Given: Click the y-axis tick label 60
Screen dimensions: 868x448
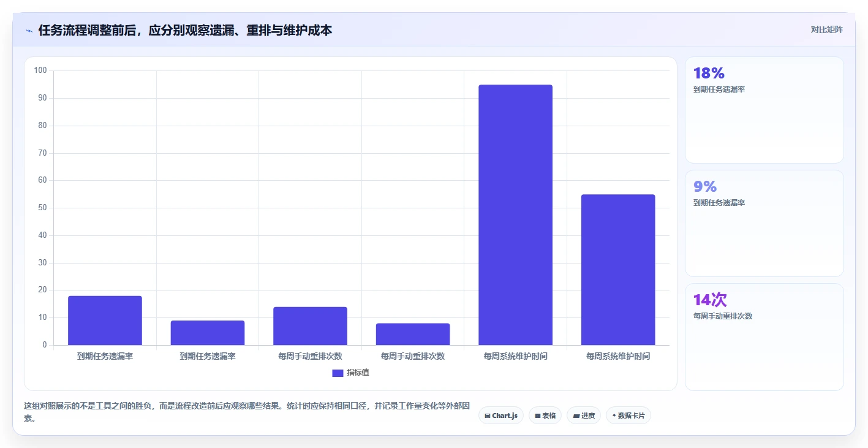Looking at the screenshot, I should [42, 180].
